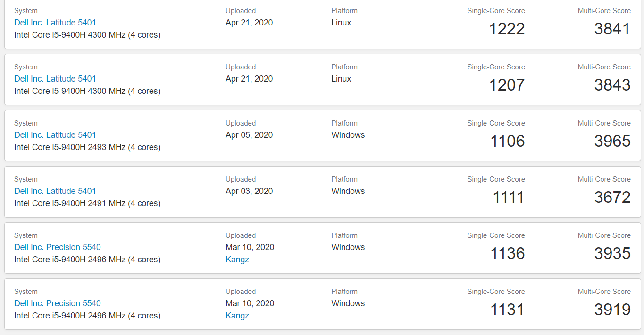Click the 3672 multi-core score value
This screenshot has width=644, height=335.
tap(612, 197)
